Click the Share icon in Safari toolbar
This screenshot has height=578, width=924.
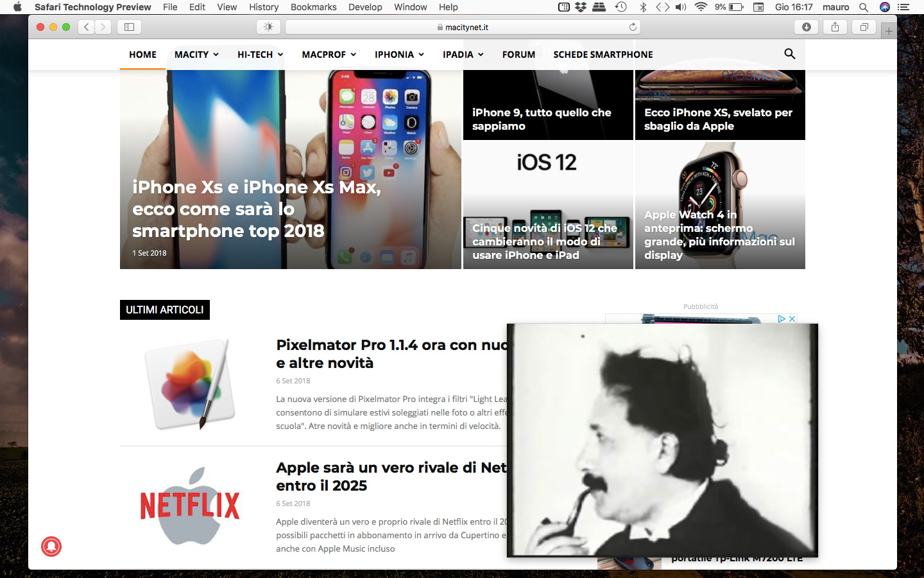coord(835,27)
